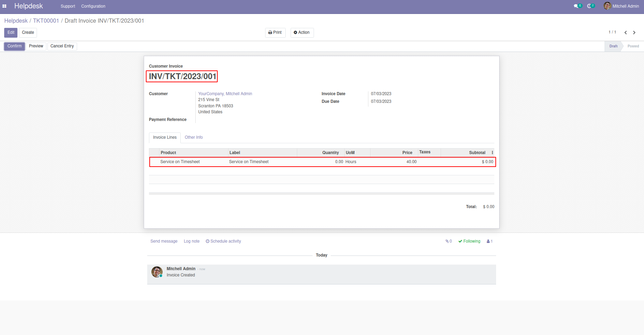Sort by Subtotal column header
The image size is (644, 335).
[465, 153]
